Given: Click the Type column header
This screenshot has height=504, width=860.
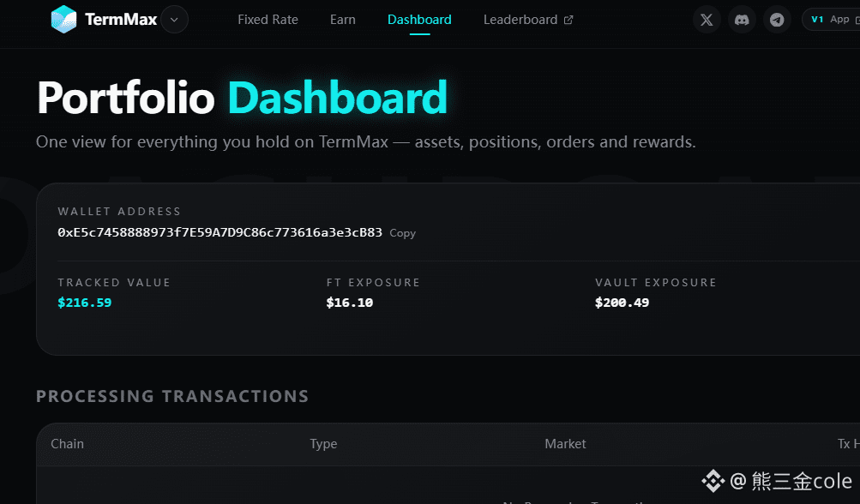Looking at the screenshot, I should click(323, 444).
